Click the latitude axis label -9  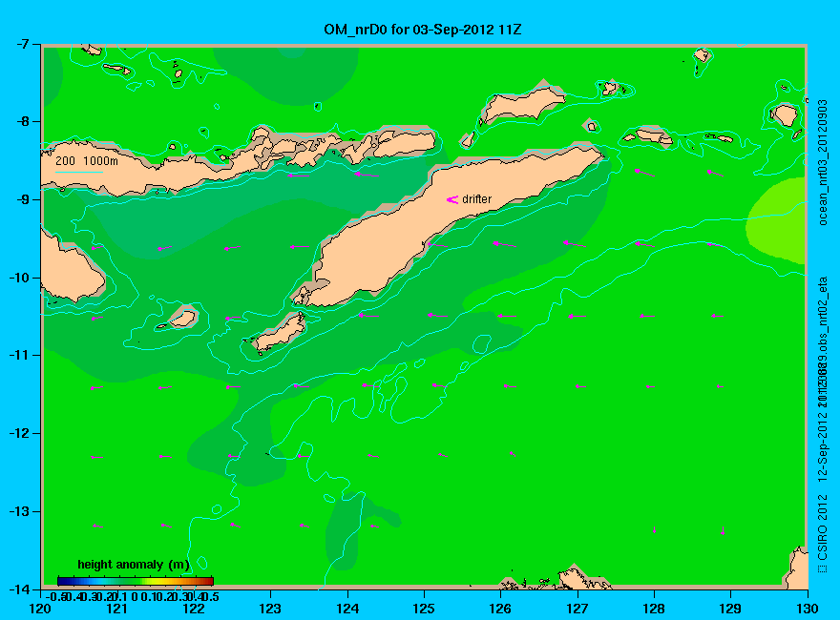pyautogui.click(x=24, y=199)
